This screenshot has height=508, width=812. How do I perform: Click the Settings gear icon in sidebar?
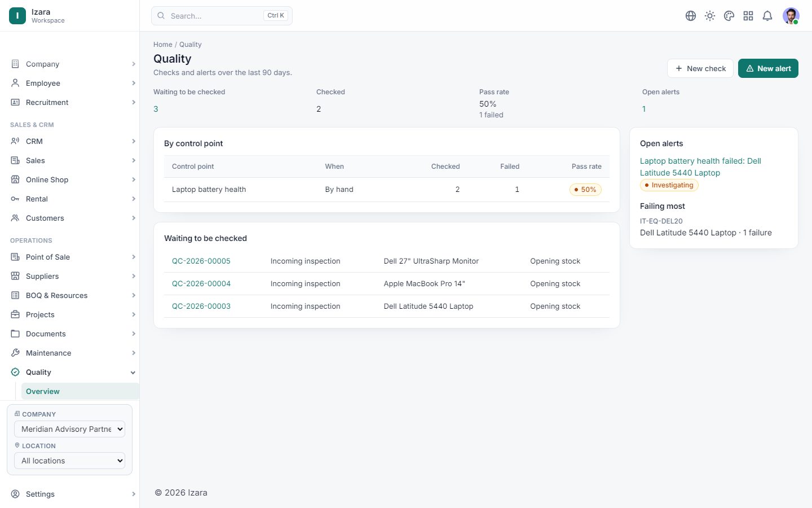click(x=15, y=494)
